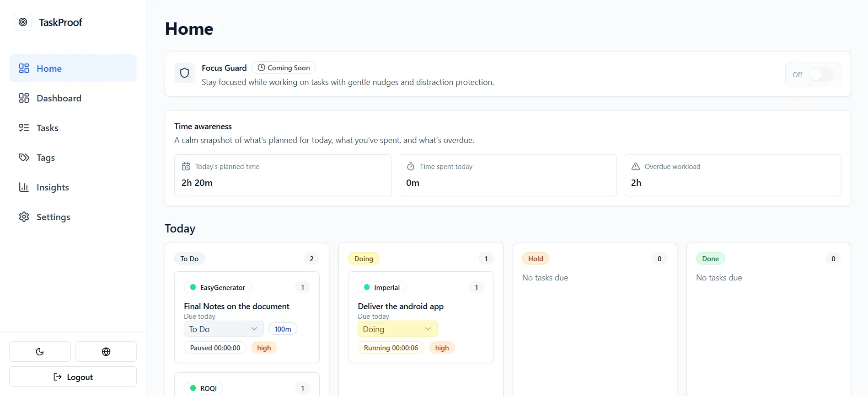Click the Insights bar chart icon
The image size is (868, 396).
(x=24, y=187)
